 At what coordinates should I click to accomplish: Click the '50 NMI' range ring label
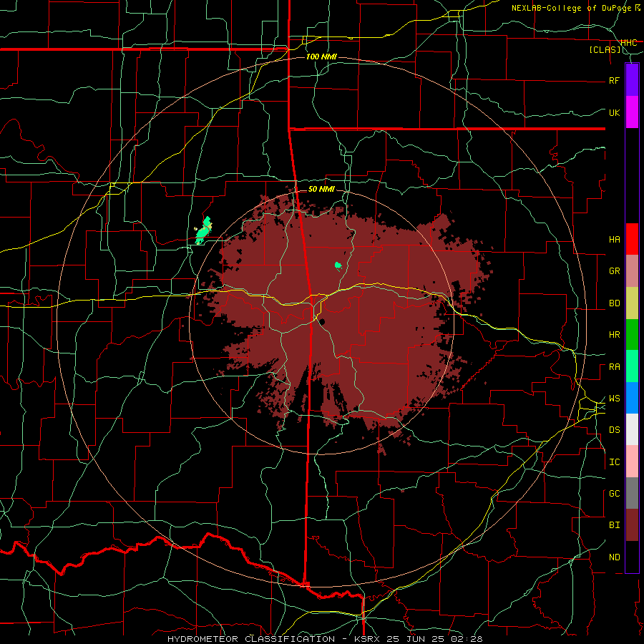(x=321, y=189)
